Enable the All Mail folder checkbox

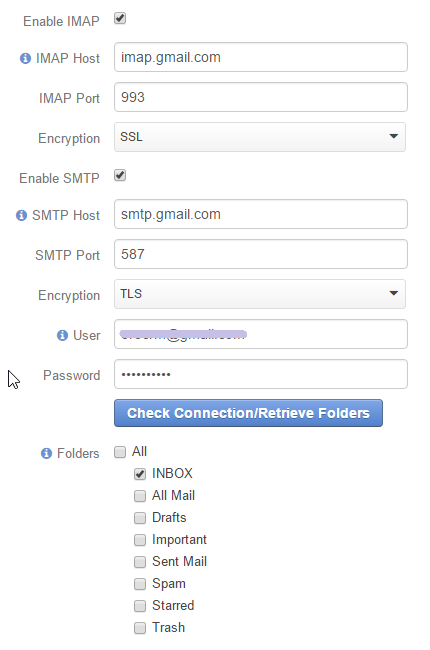tap(140, 496)
